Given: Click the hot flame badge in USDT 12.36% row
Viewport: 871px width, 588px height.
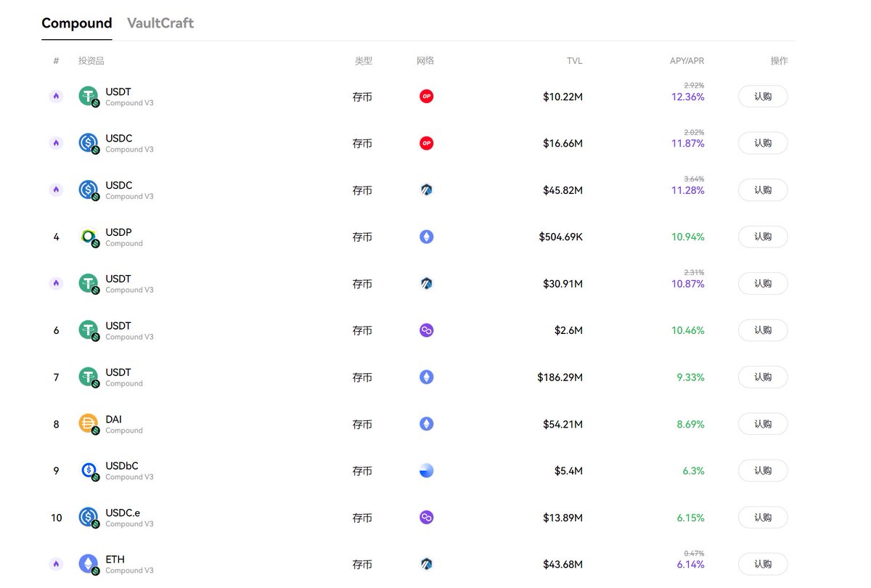Looking at the screenshot, I should (57, 97).
